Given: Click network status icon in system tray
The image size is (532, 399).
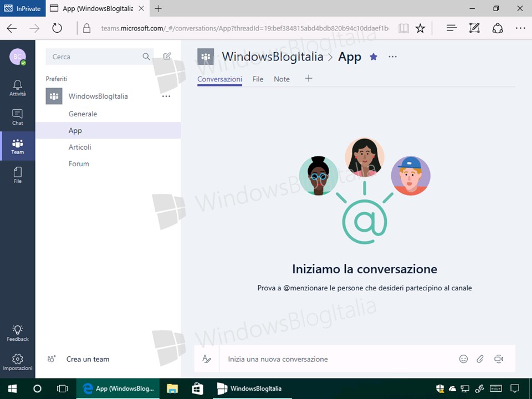Looking at the screenshot, I should [465, 389].
